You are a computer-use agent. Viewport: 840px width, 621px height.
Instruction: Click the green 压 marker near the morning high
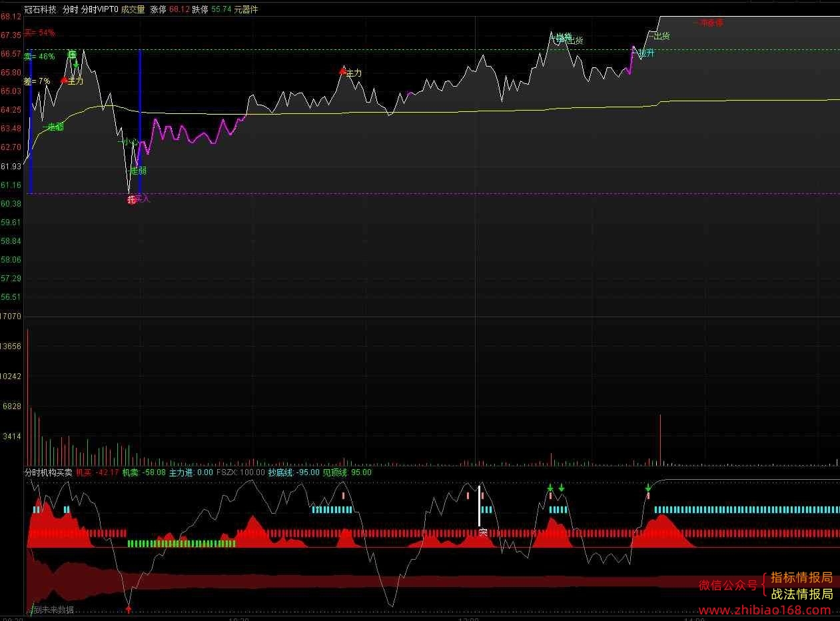click(x=72, y=55)
